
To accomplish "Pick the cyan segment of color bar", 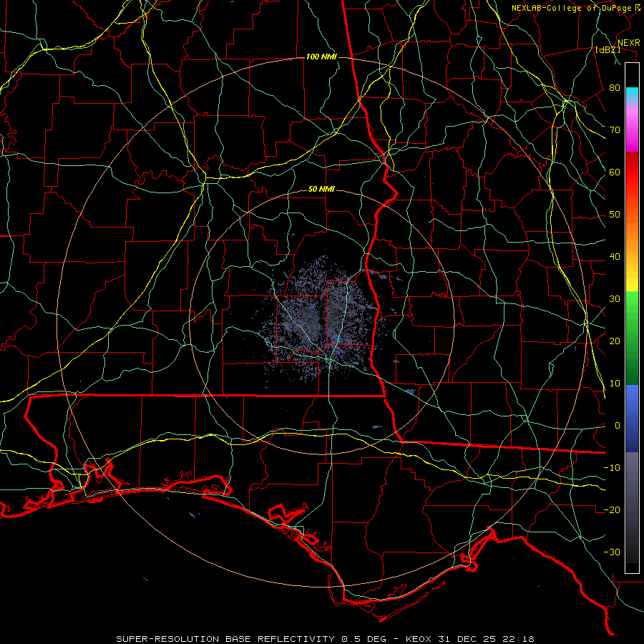I will [632, 94].
